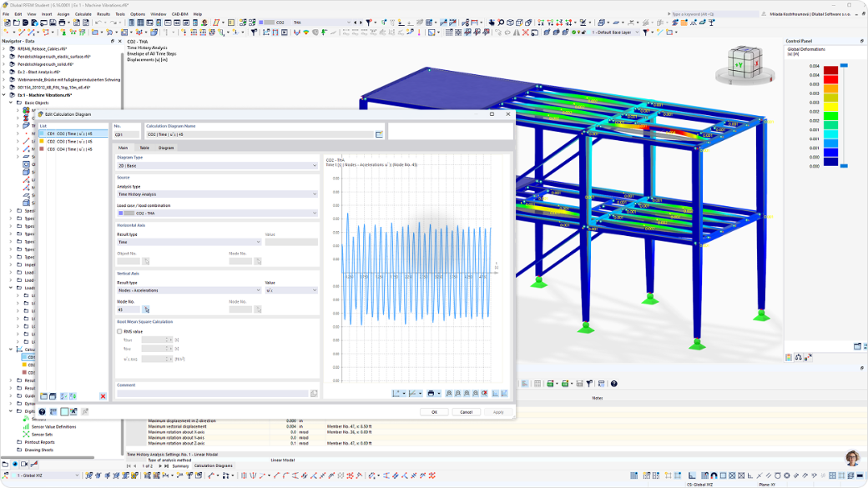This screenshot has width=868, height=488.
Task: Click the user avatar in the bottom right corner
Action: click(852, 458)
